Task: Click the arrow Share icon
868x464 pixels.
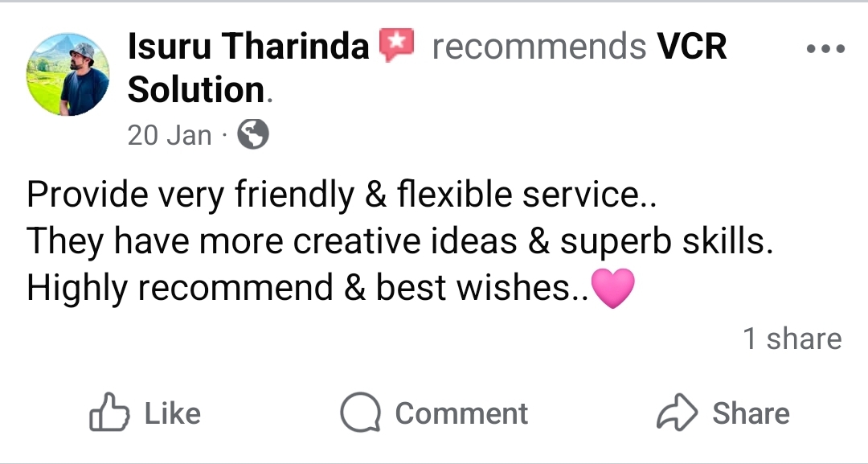Action: click(677, 413)
